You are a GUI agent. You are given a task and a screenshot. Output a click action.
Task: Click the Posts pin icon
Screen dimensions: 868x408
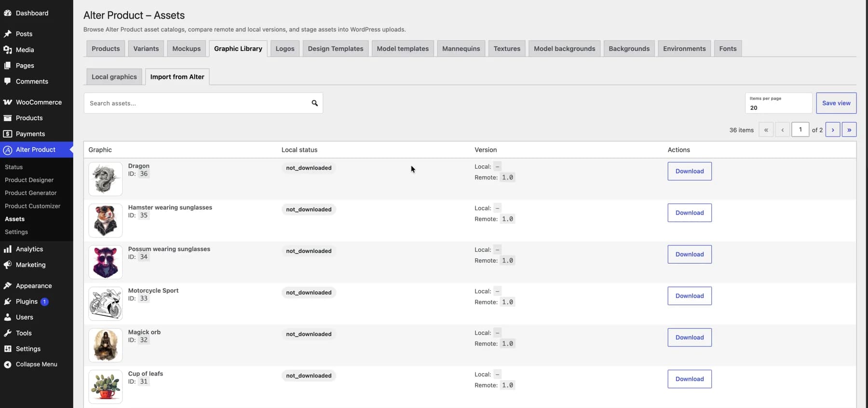pyautogui.click(x=8, y=34)
